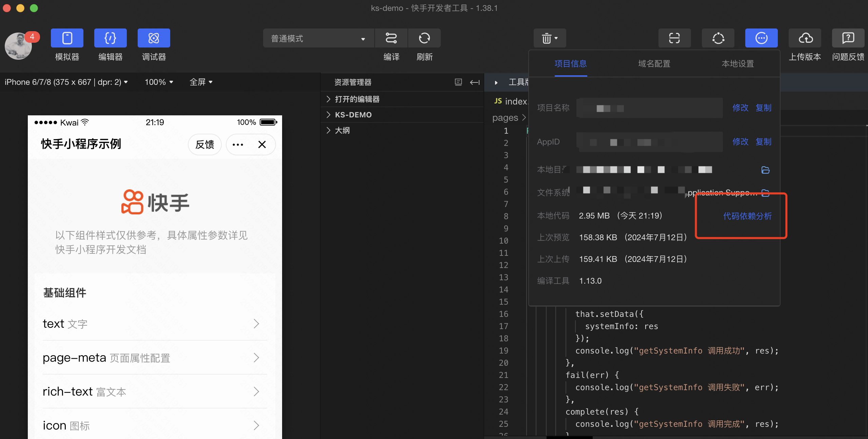Image resolution: width=868 pixels, height=439 pixels.
Task: Open the rich-text 富文本 row
Action: click(155, 392)
